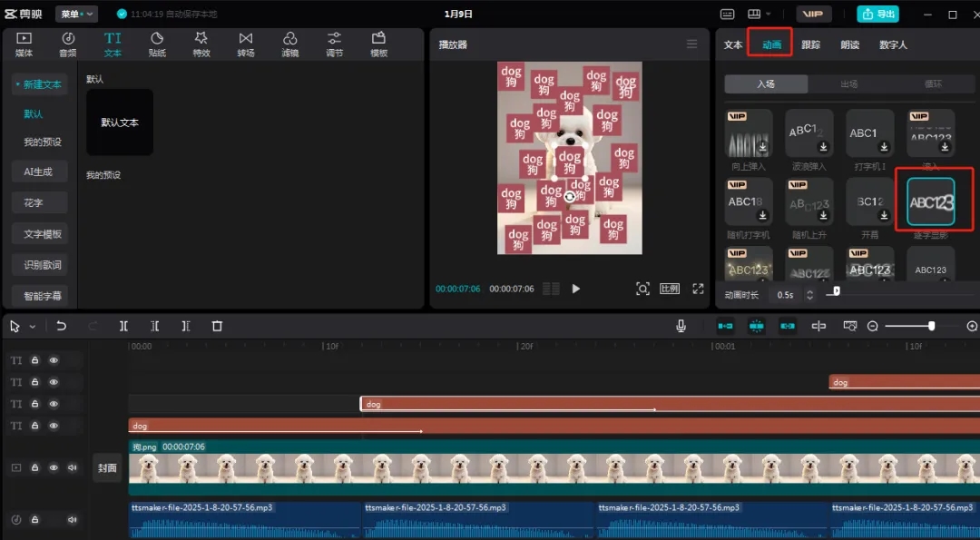Switch to the 跟踪 (Tracking) tab
980x540 pixels.
coord(810,44)
